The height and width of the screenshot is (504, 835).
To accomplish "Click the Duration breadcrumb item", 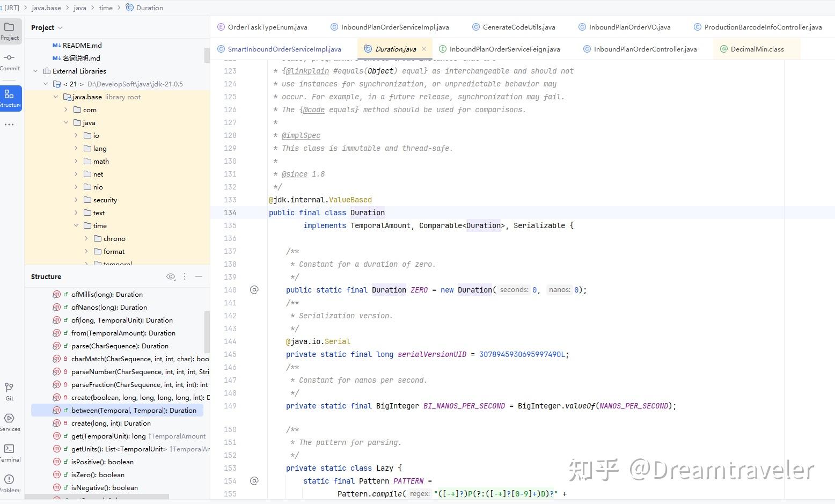I will click(145, 8).
